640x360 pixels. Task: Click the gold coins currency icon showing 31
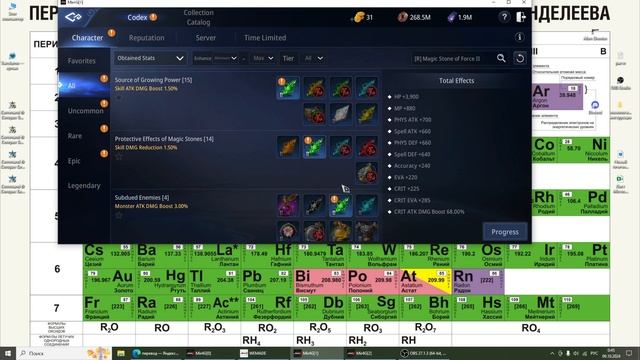(358, 17)
